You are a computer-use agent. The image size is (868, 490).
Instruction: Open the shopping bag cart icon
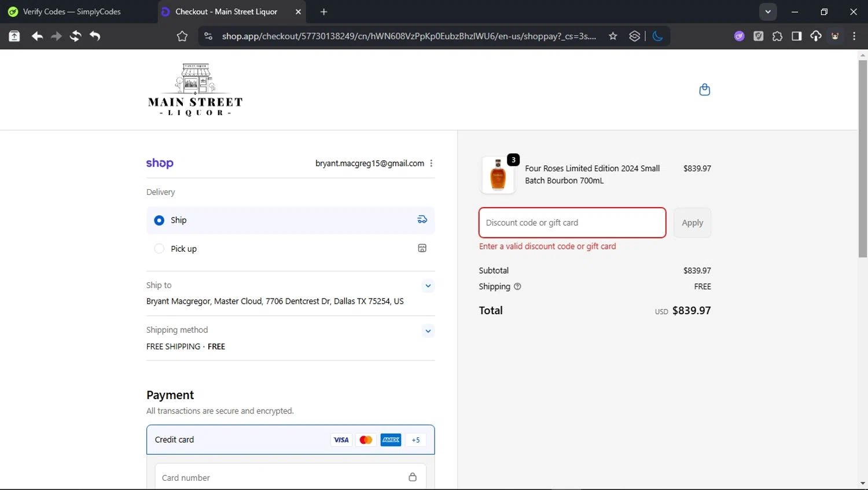coord(704,90)
